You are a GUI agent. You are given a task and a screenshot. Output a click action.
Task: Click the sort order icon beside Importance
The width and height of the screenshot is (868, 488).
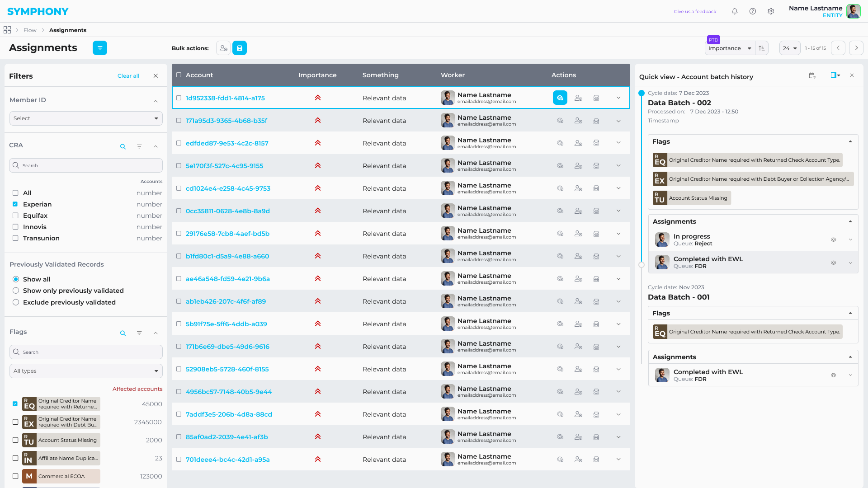tap(762, 48)
